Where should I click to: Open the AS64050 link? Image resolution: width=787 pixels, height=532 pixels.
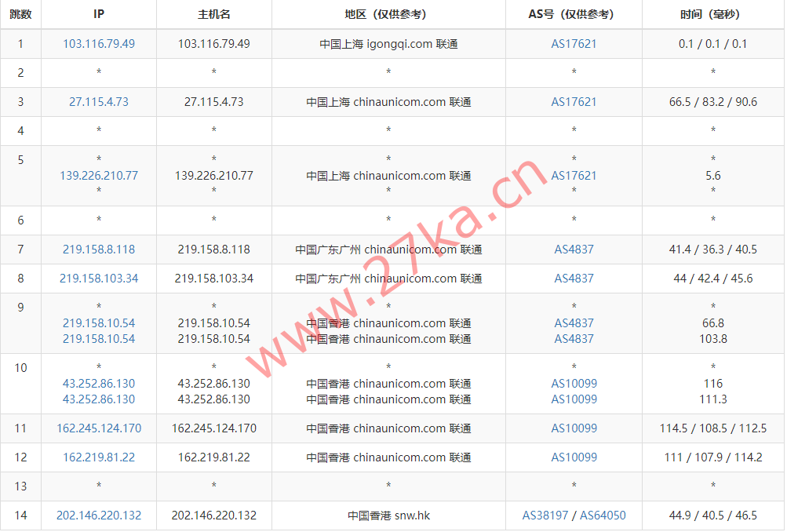point(603,516)
